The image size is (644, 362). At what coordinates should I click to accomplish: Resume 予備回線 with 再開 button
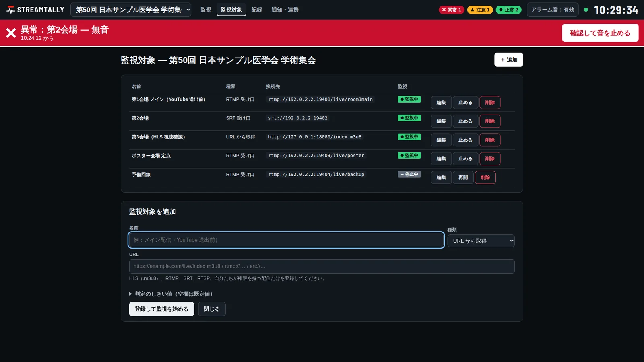(463, 177)
